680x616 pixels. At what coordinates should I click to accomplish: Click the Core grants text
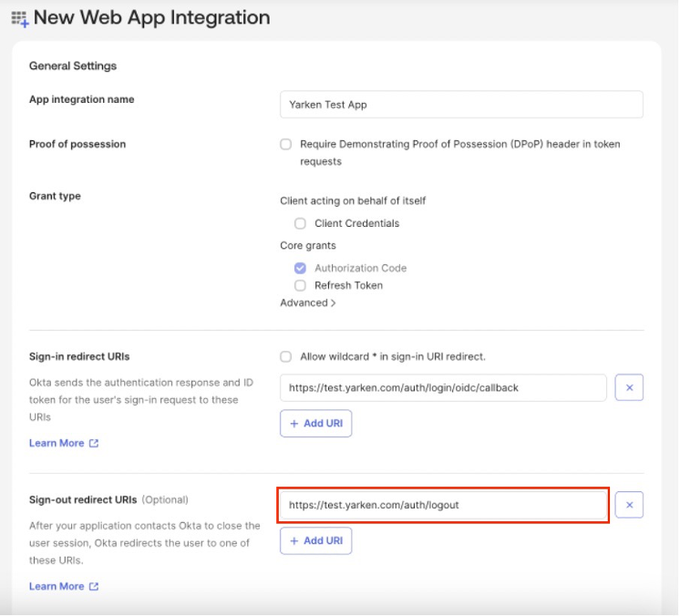coord(308,246)
